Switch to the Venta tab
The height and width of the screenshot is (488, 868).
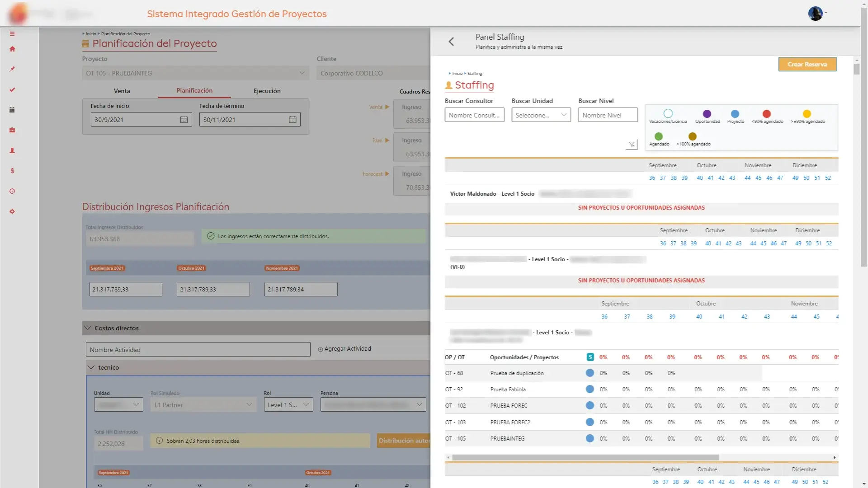pos(122,90)
